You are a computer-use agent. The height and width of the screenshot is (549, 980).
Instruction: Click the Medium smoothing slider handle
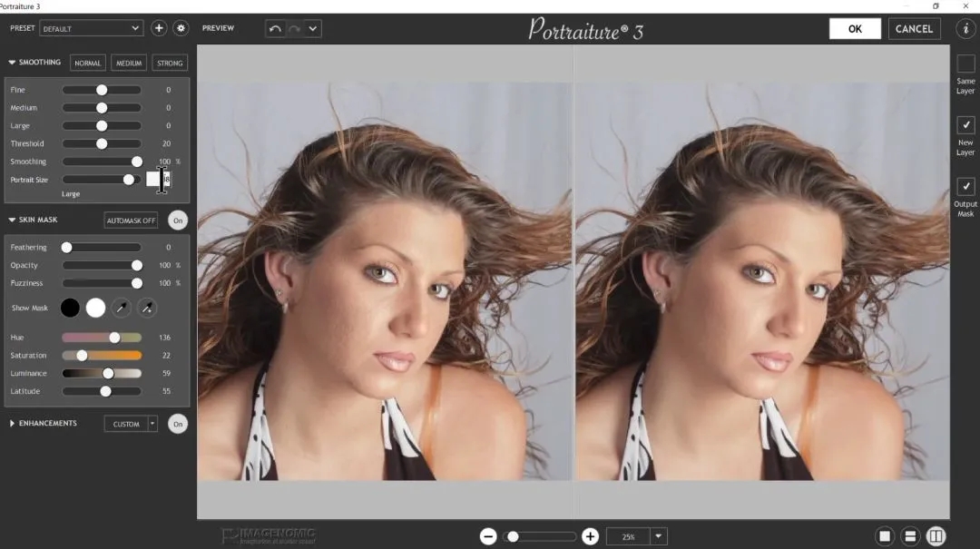pyautogui.click(x=102, y=108)
